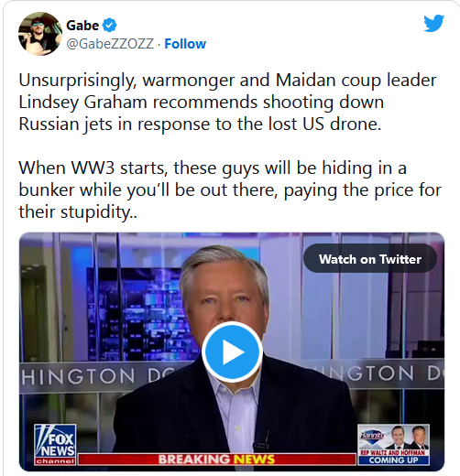460x476 pixels.
Task: Click the Watch on Twitter button
Action: (370, 259)
